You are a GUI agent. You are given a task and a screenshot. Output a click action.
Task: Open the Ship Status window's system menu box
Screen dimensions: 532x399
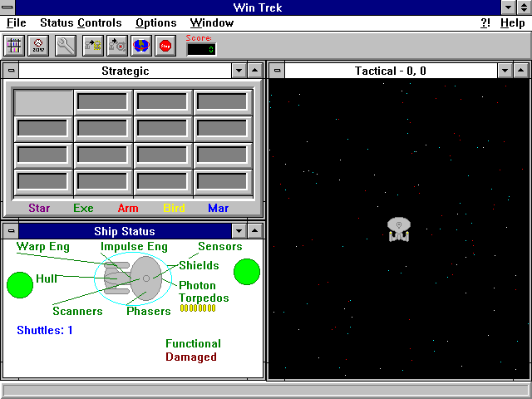(11, 231)
